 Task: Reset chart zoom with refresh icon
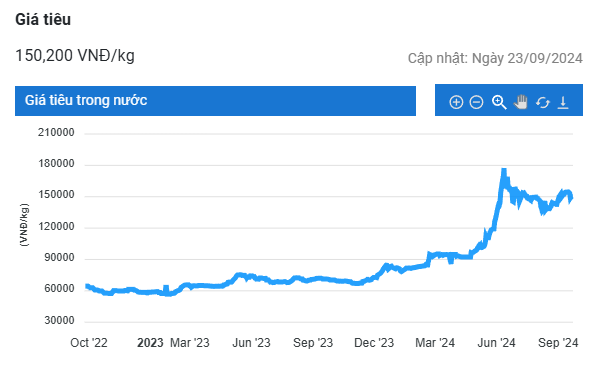(x=543, y=102)
